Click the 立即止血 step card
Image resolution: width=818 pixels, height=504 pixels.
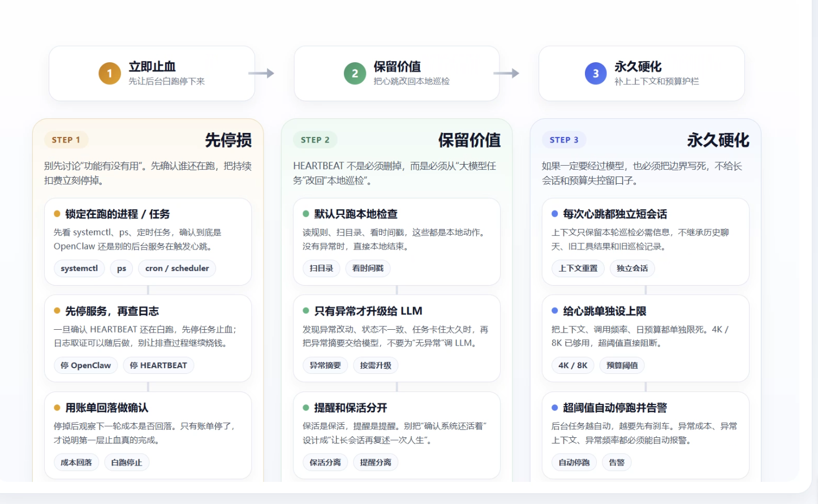pos(152,74)
